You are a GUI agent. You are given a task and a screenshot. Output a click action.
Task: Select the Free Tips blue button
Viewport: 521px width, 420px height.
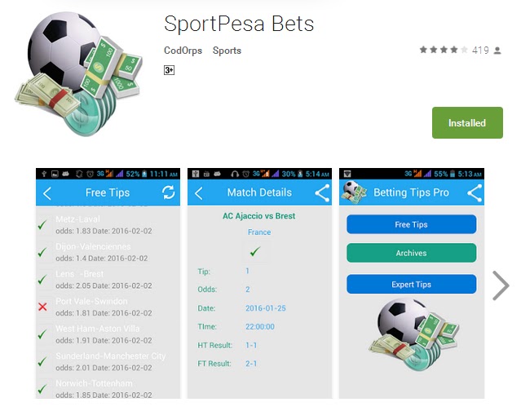(x=412, y=224)
